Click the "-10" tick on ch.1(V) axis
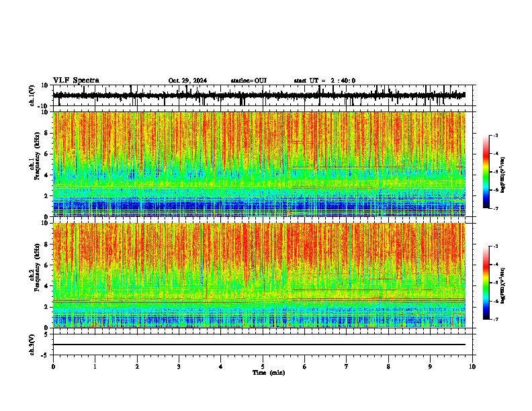The height and width of the screenshot is (411, 532). pos(44,106)
